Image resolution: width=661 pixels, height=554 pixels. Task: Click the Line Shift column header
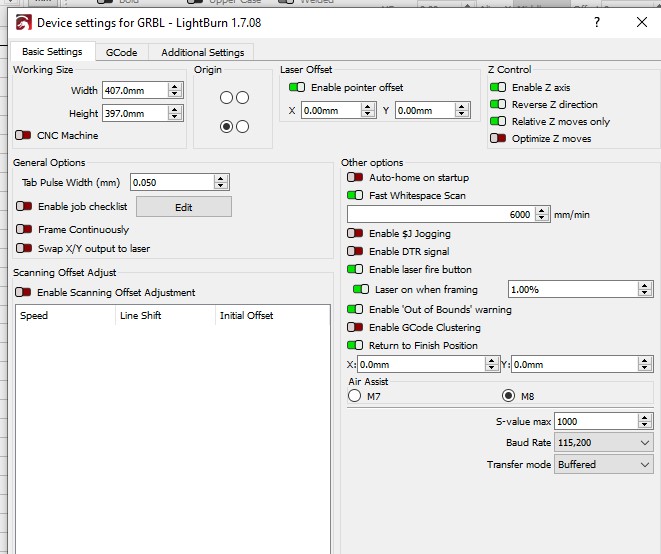coord(165,315)
